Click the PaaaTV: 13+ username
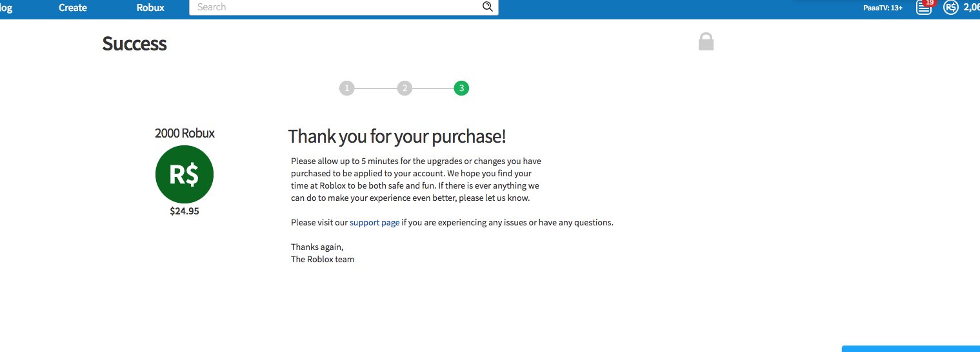This screenshot has height=352, width=980. pos(883,8)
